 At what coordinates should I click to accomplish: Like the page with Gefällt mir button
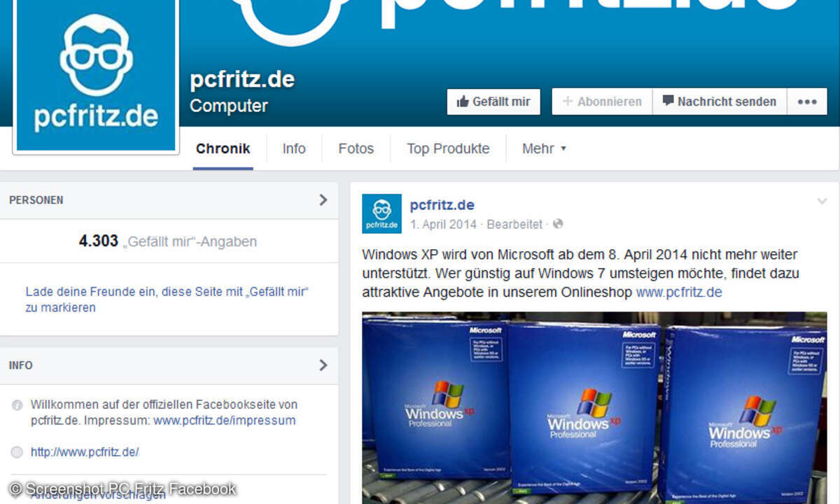[x=493, y=101]
